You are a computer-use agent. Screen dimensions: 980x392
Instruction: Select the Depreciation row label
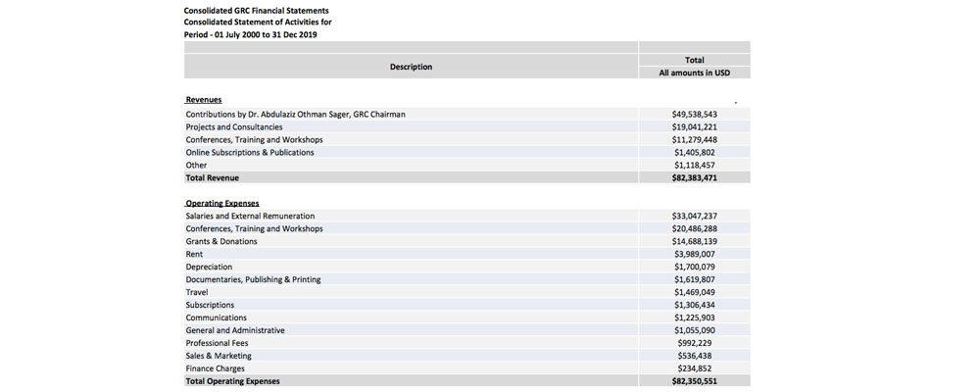209,268
